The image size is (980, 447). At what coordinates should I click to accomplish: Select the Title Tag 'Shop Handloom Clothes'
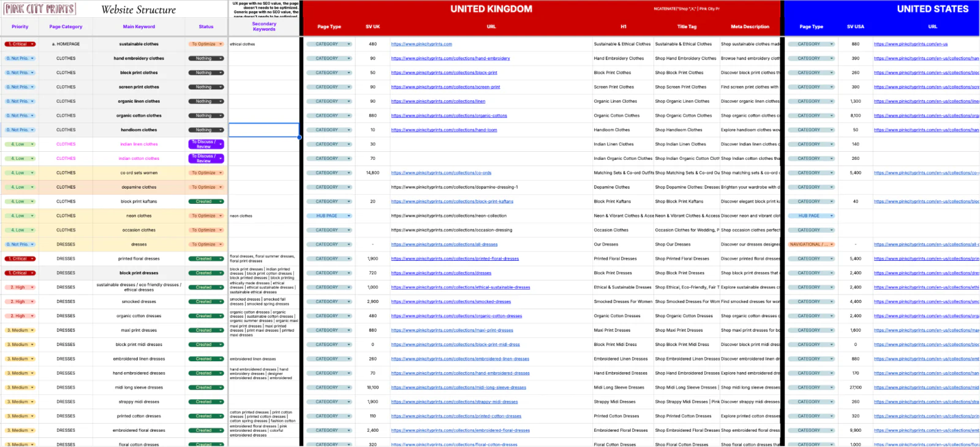tap(687, 130)
